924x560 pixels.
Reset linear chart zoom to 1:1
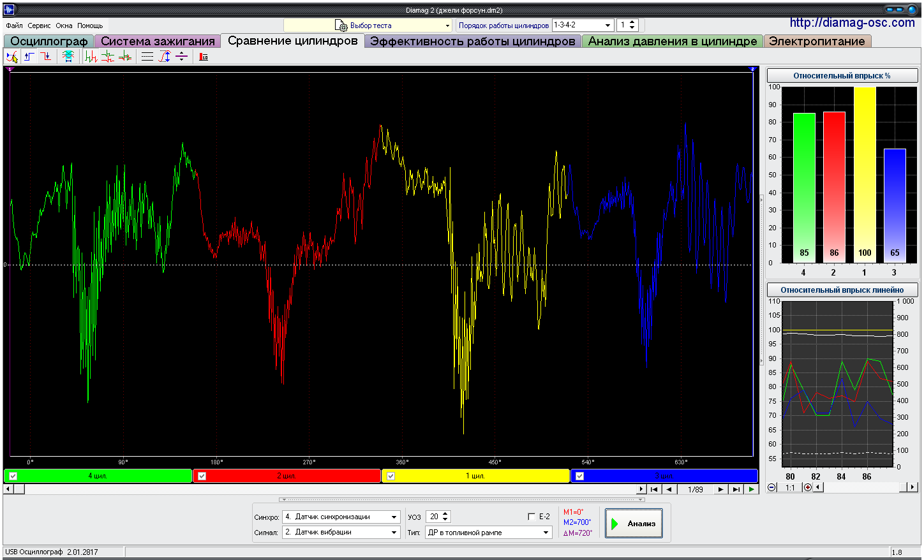click(x=790, y=487)
